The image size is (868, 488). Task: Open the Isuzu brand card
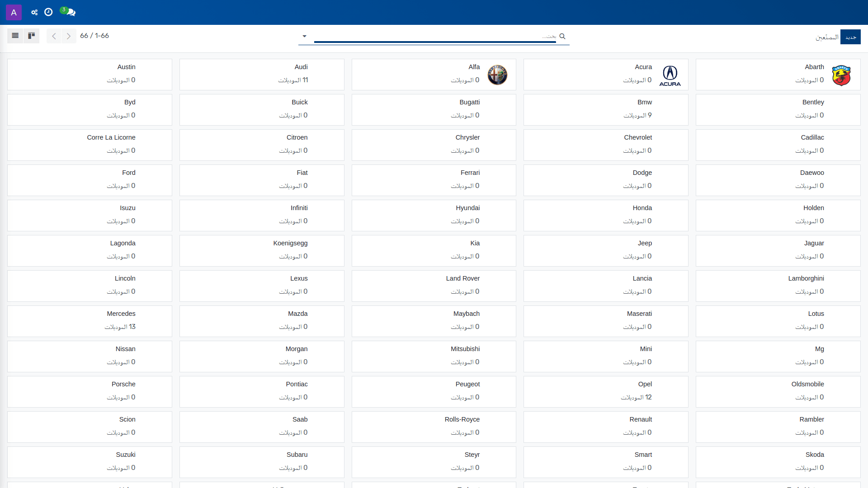tap(90, 216)
